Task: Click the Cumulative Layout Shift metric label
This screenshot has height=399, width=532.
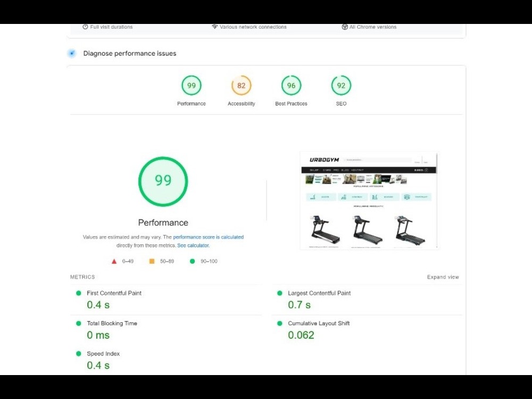Action: click(319, 323)
